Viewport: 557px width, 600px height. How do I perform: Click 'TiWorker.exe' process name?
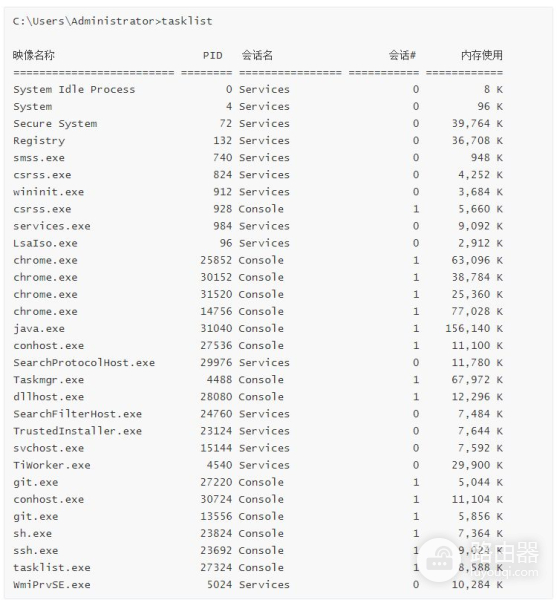52,465
